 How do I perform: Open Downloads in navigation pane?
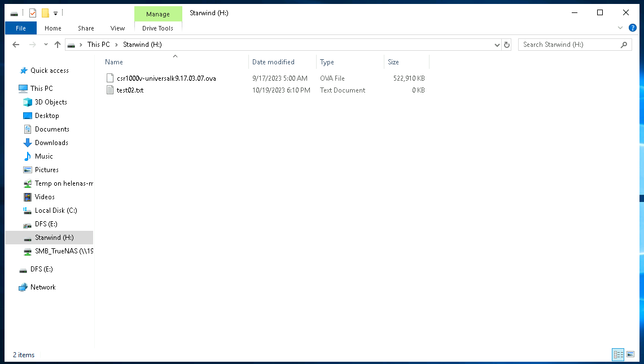[x=51, y=143]
